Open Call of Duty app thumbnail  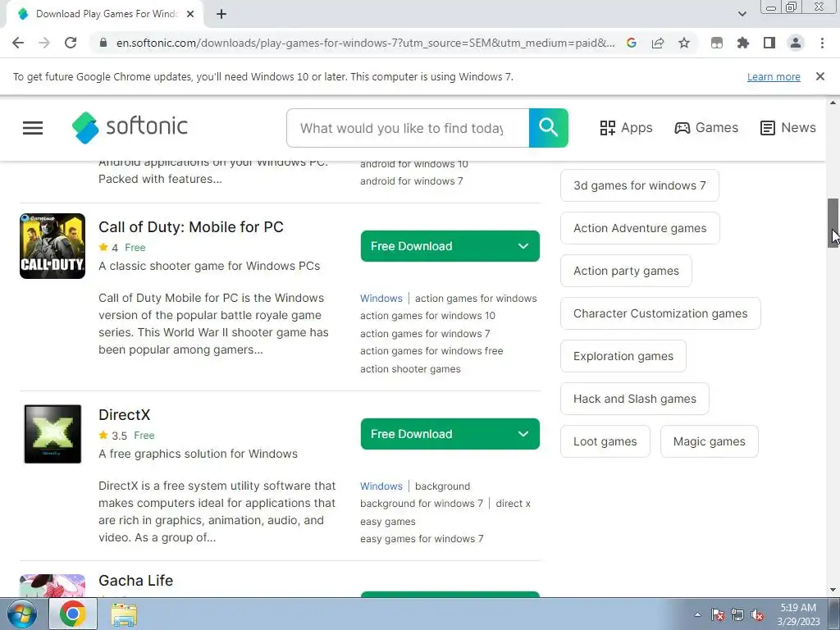52,246
